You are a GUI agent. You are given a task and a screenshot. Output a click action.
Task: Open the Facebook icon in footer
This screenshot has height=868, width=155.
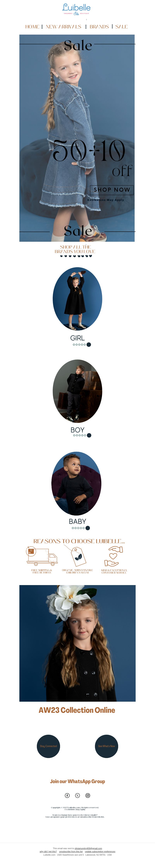67,795
